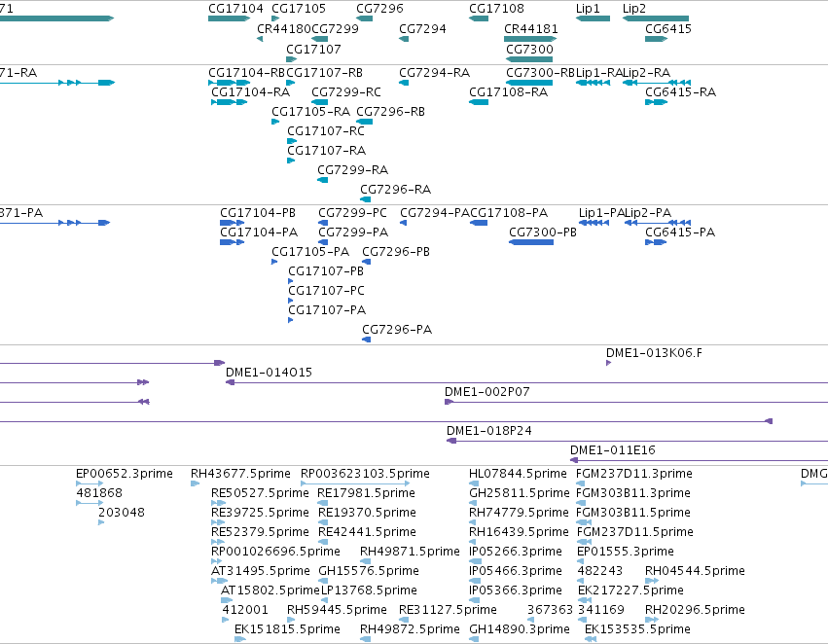Click transcript CG17108-RA
The width and height of the screenshot is (828, 644).
[479, 102]
